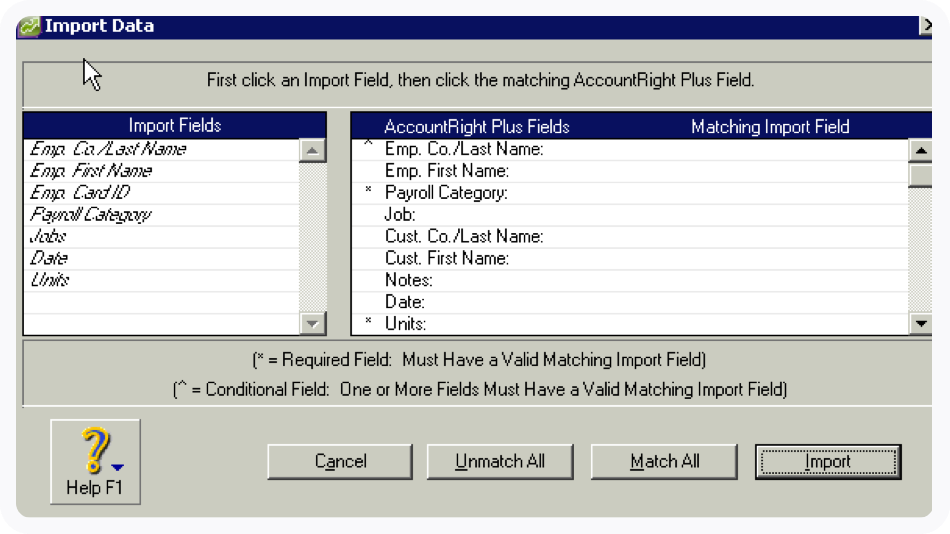Click the Import Fields column header
This screenshot has width=950, height=534.
174,125
